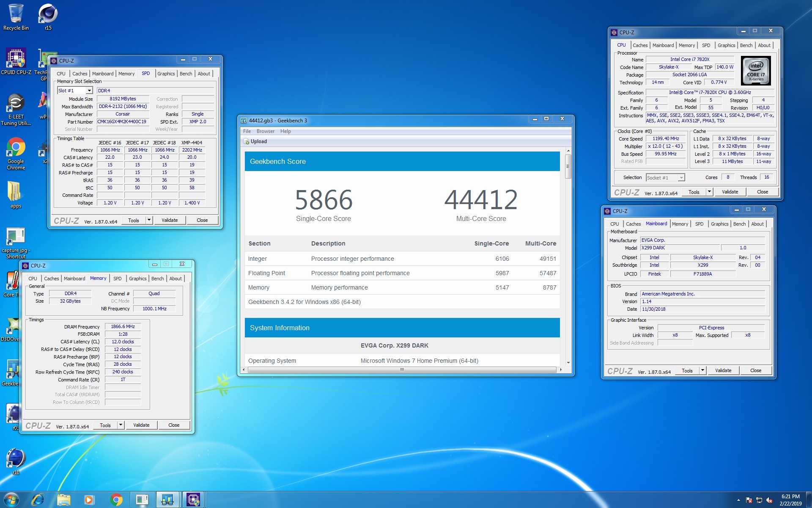The image size is (812, 508).
Task: Click the Integer row in Geekbench results
Action: (x=402, y=259)
